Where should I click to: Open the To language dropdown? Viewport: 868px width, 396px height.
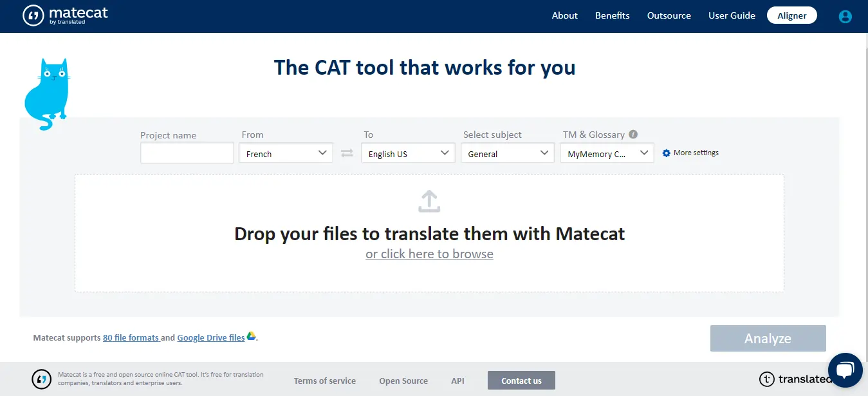click(408, 153)
